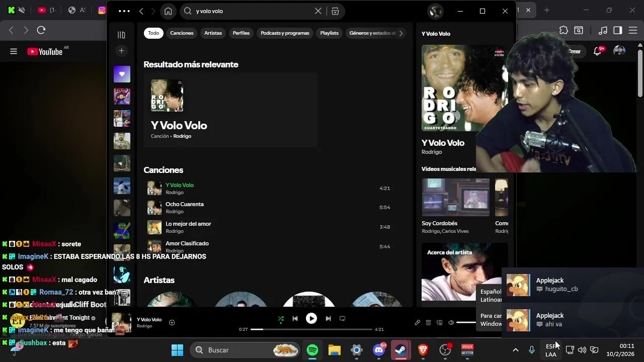Filter results by Perfiles
Screen dimensions: 644x362
241,33
